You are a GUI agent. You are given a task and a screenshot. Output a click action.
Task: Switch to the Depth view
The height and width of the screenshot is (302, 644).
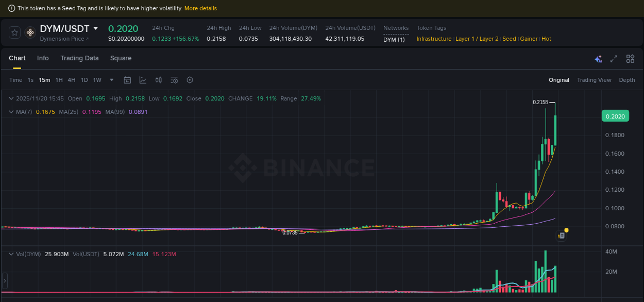click(x=627, y=80)
